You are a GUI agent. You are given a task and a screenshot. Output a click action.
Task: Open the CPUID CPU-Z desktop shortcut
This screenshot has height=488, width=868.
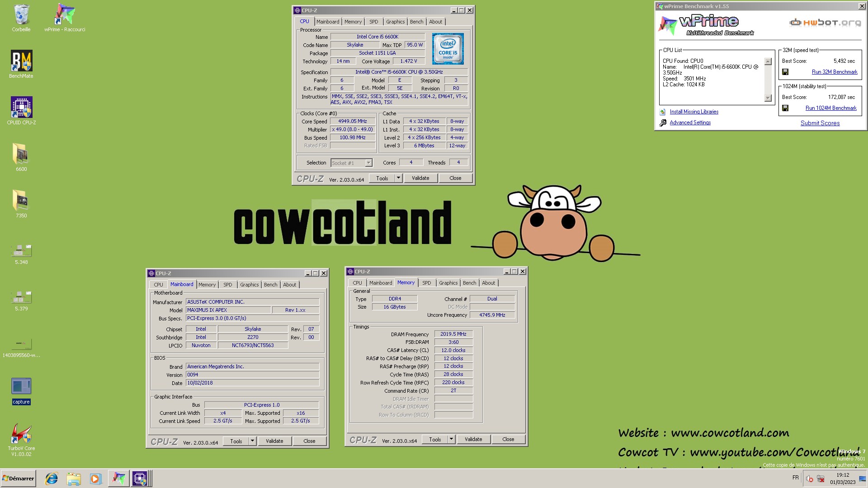(21, 111)
